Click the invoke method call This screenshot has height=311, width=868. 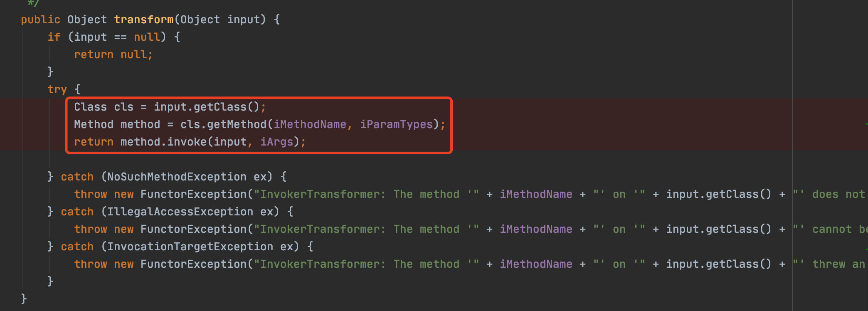187,142
